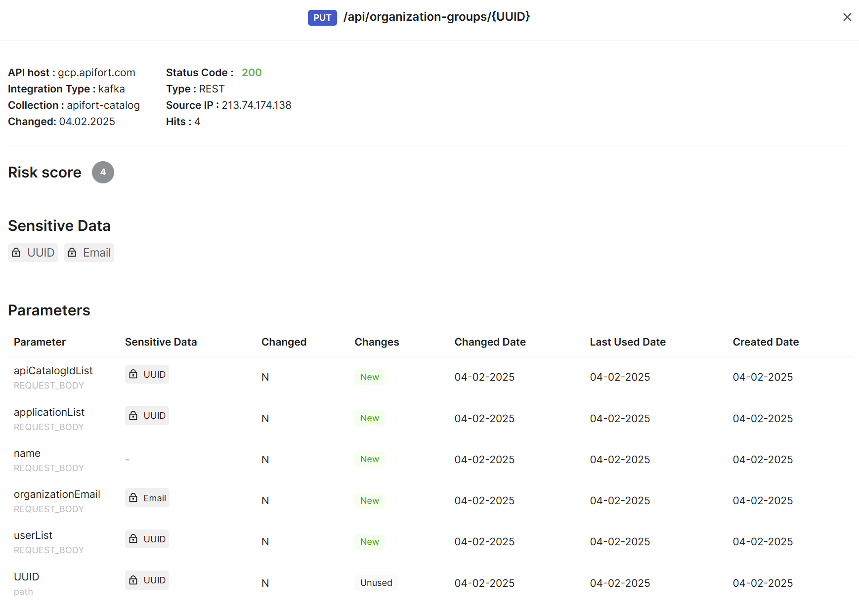Click the green 200 status code
The width and height of the screenshot is (859, 616).
pyautogui.click(x=252, y=73)
